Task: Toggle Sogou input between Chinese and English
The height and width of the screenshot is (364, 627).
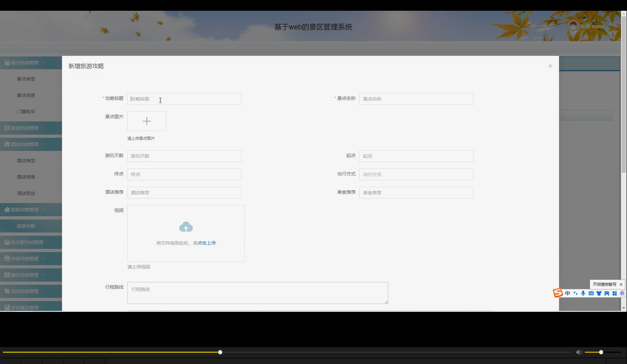Action: click(x=567, y=293)
